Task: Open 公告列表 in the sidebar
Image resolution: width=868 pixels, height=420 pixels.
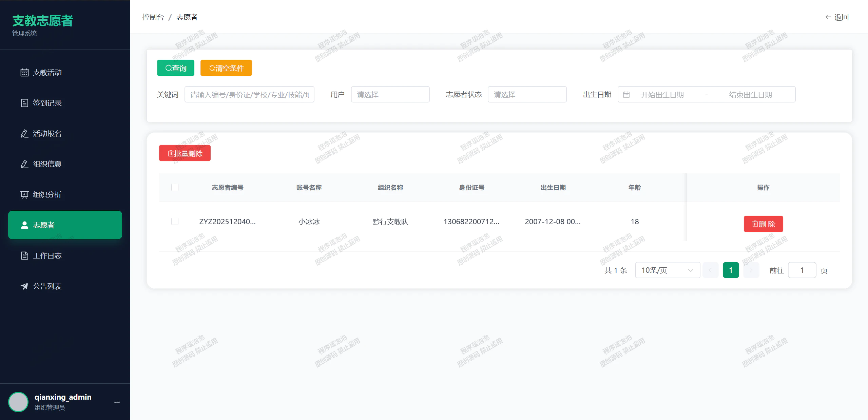Action: pos(65,286)
